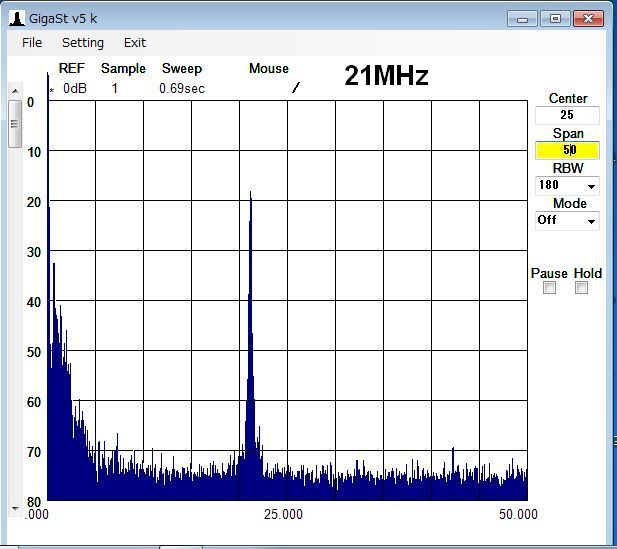
Task: Enable the Pause checkbox
Action: (x=549, y=288)
